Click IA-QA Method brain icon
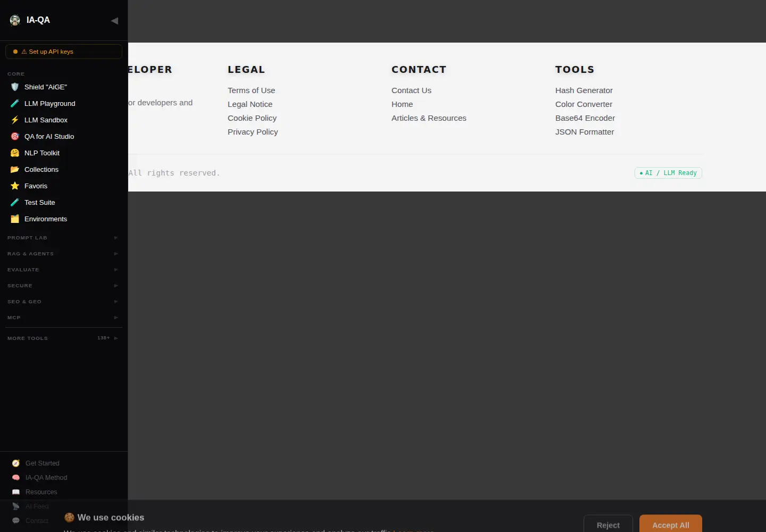Screen dimensions: 766x532 tap(16, 478)
